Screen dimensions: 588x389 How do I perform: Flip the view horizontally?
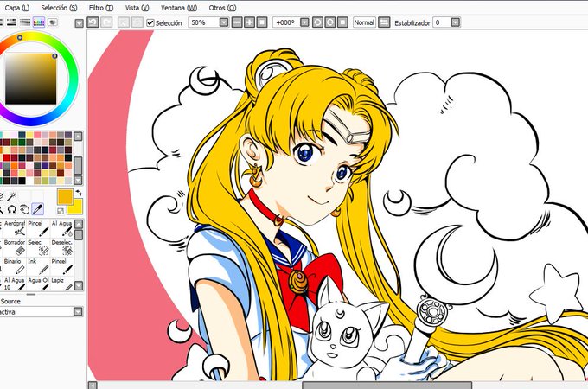(x=384, y=22)
